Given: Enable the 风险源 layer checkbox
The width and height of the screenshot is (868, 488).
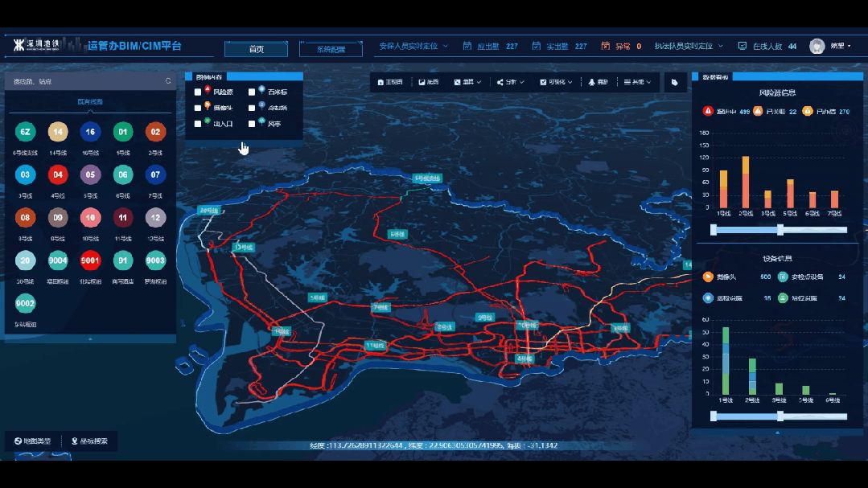Looking at the screenshot, I should point(198,92).
